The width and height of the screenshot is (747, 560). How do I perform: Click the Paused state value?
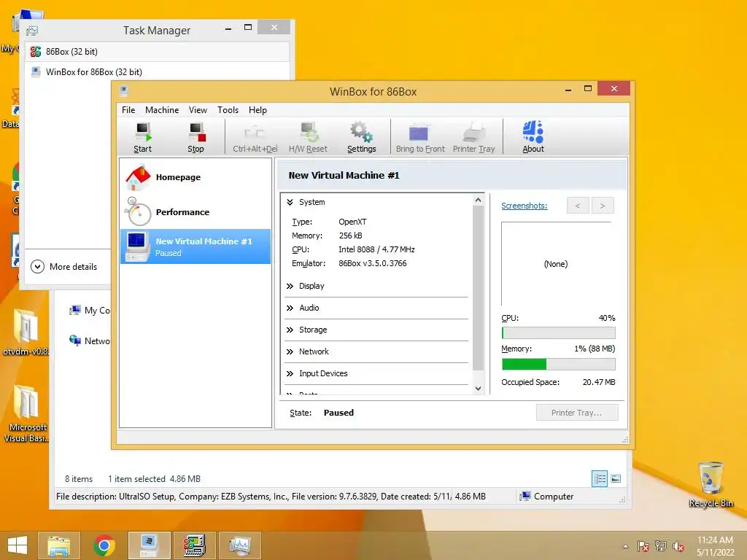[338, 413]
